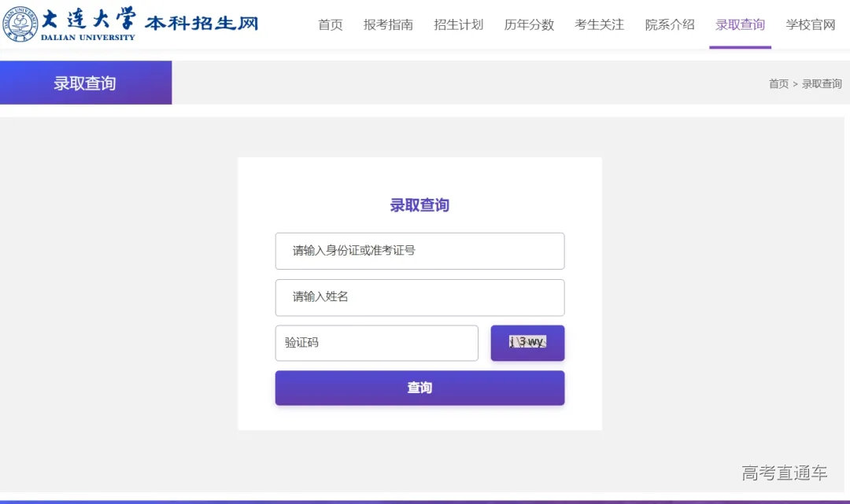The height and width of the screenshot is (504, 850).
Task: Select the 首页 navigation menu item
Action: (330, 24)
